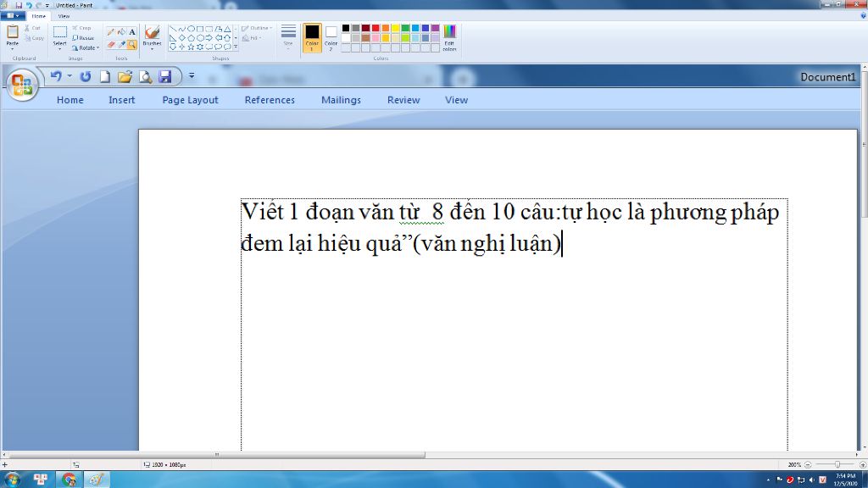Click Undo in Paint title bar toolbar
Image resolution: width=868 pixels, height=488 pixels.
[x=29, y=5]
